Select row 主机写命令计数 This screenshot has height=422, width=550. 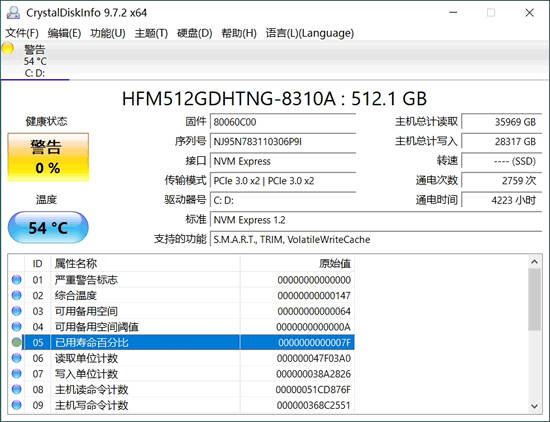click(x=182, y=405)
